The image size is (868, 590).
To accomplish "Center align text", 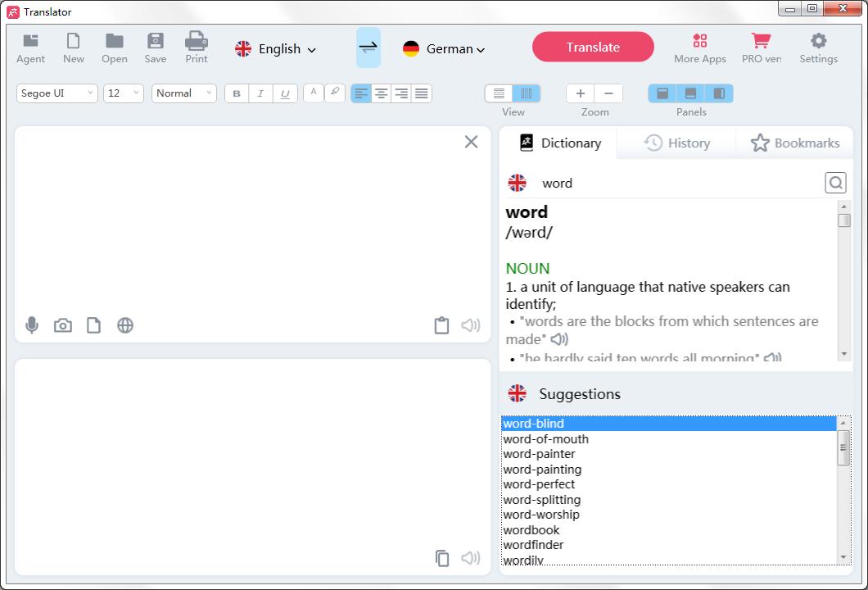I will 381,93.
